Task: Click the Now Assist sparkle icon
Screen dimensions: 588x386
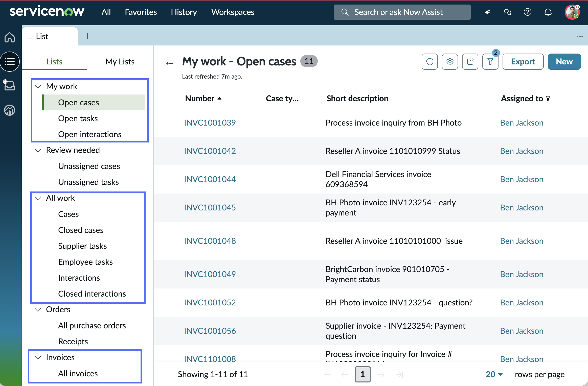Action: tap(487, 12)
